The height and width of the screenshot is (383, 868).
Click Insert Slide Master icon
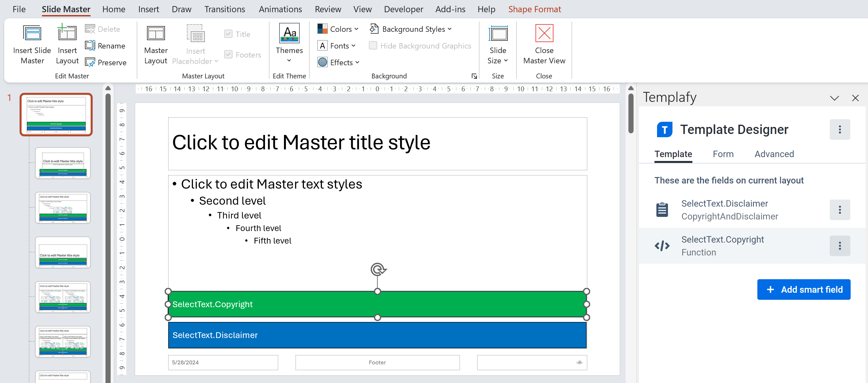coord(32,33)
